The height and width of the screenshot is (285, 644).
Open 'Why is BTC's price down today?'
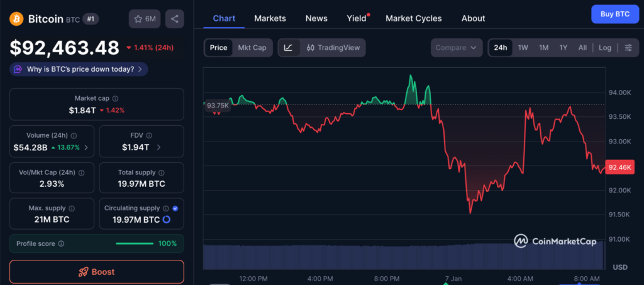click(79, 69)
